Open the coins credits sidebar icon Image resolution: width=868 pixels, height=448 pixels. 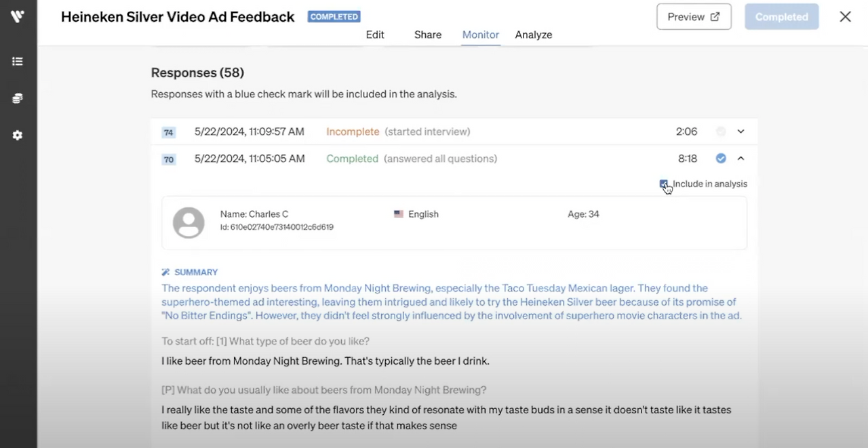18,98
